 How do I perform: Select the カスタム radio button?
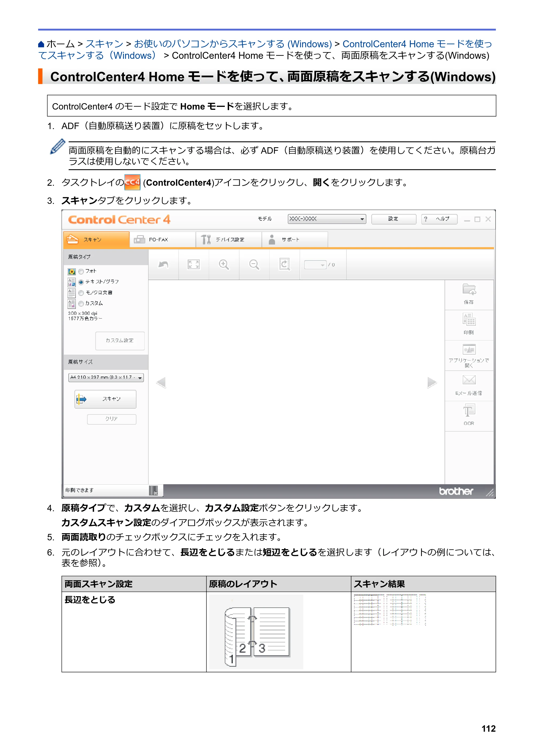(x=81, y=304)
